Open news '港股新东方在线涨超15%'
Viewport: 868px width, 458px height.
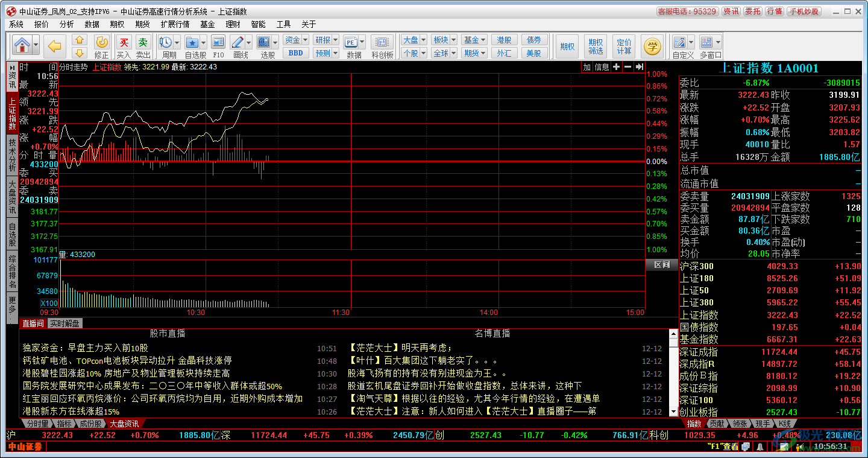click(71, 412)
